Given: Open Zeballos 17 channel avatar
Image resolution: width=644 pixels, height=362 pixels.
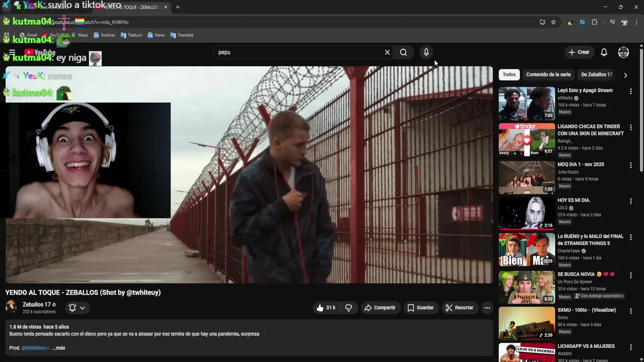Looking at the screenshot, I should 12,307.
